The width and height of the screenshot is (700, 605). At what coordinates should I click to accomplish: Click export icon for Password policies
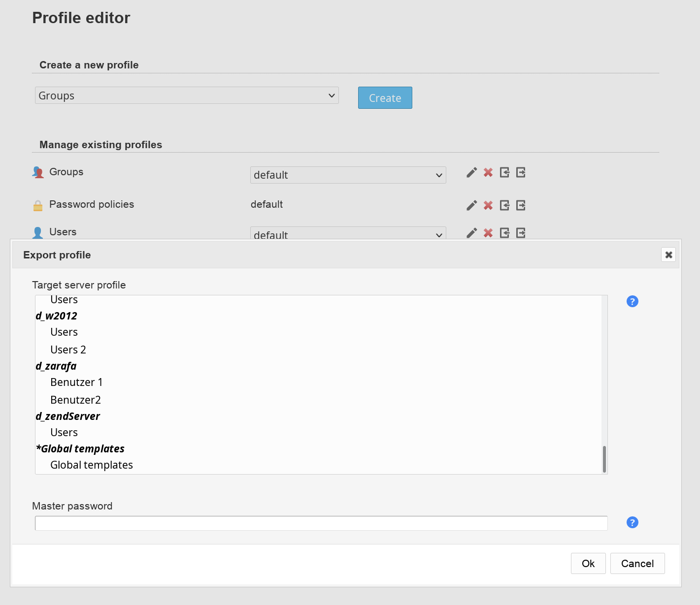tap(521, 205)
